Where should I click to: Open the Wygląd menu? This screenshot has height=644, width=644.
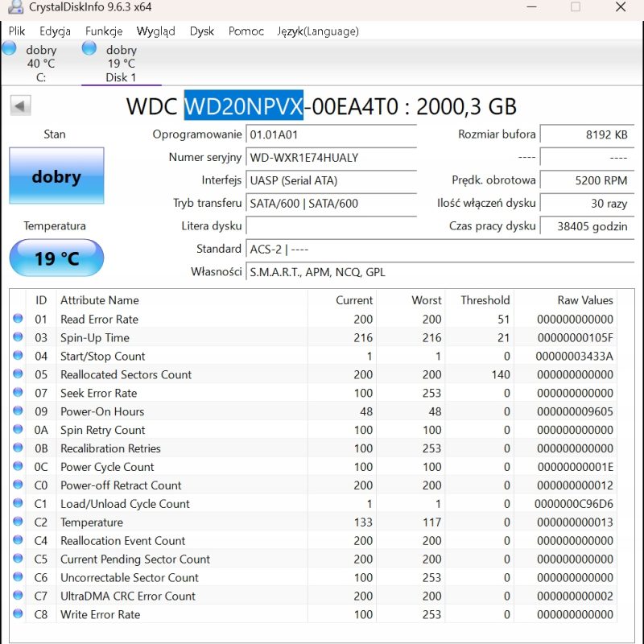(x=155, y=31)
